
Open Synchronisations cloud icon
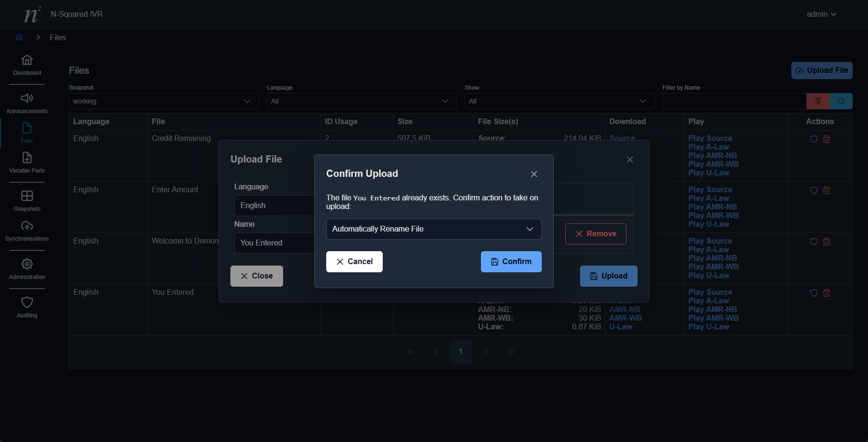27,226
